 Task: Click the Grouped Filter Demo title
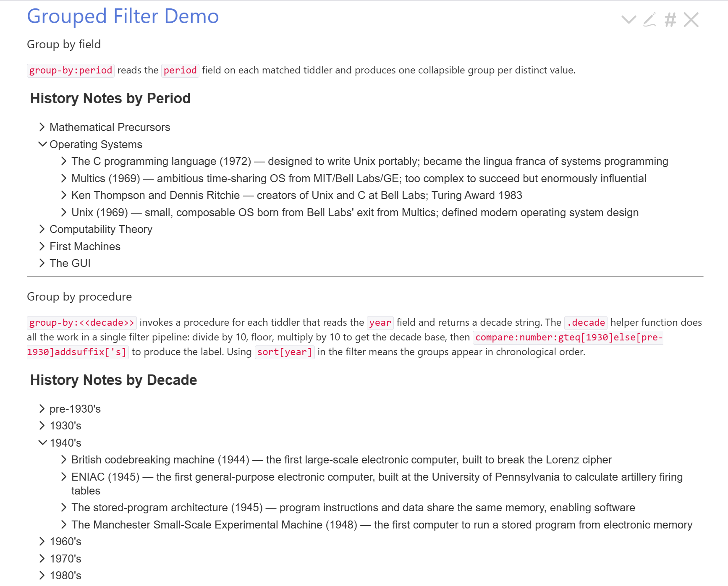tap(123, 17)
